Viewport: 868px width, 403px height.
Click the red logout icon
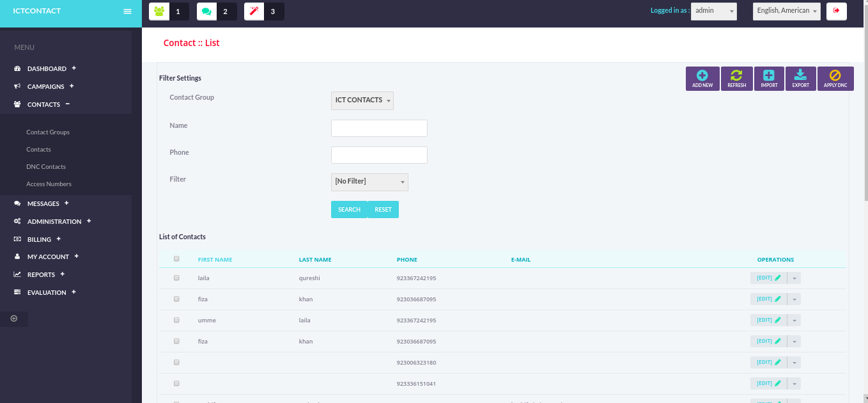tap(837, 11)
